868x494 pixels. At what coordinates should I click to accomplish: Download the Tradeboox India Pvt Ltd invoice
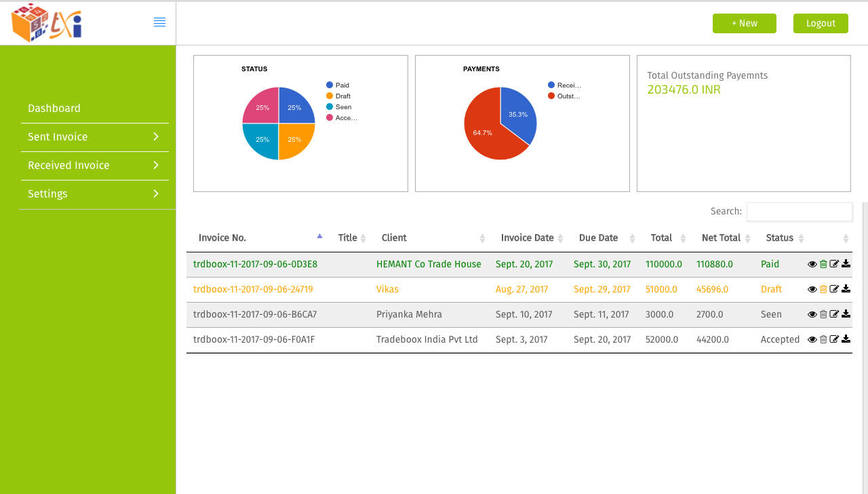pyautogui.click(x=846, y=340)
